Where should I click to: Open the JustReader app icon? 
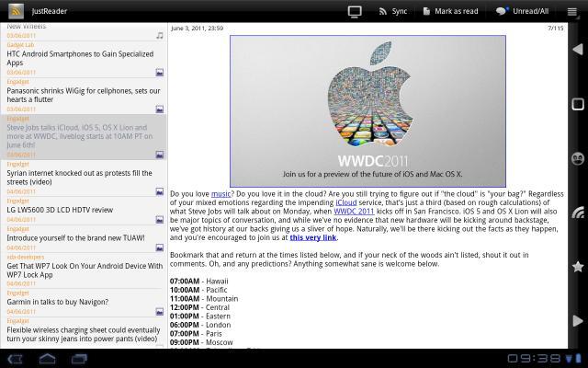click(x=17, y=11)
